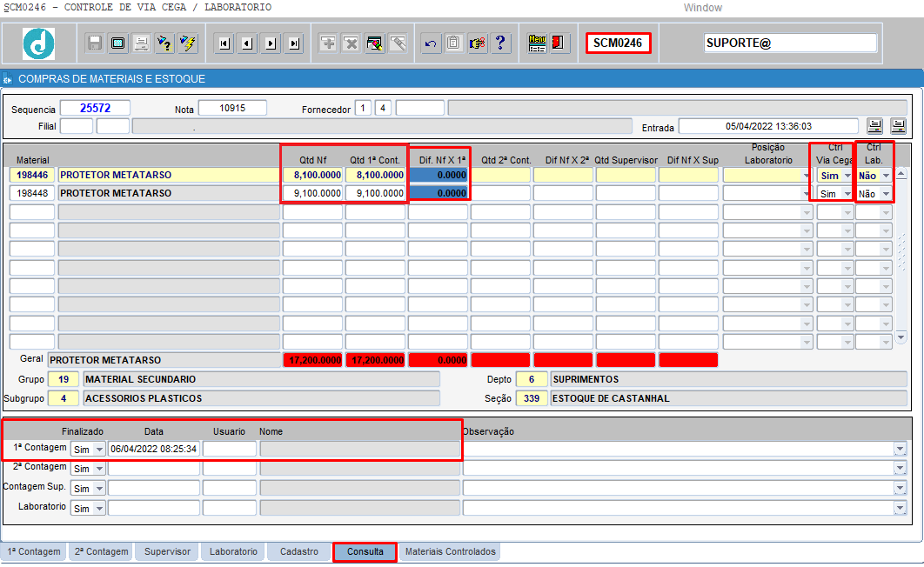Click the eraser clear-field toolbar icon
The image size is (924, 567).
click(398, 43)
